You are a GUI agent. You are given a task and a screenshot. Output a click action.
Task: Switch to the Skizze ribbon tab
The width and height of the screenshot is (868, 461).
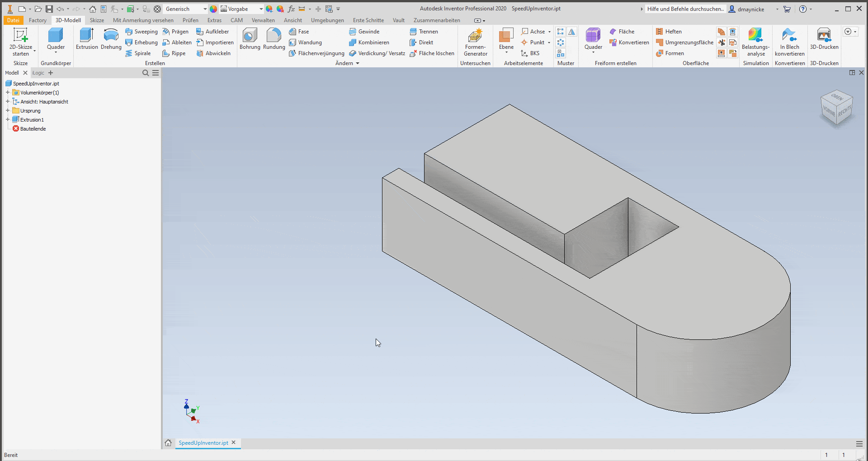(97, 20)
